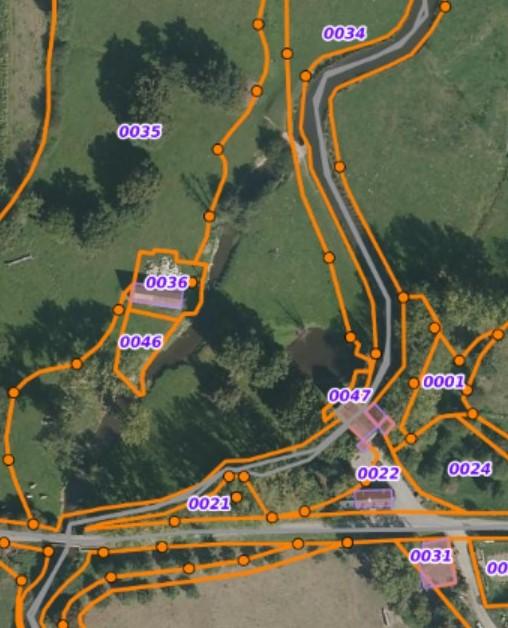Viewport: 508px width, 628px height.
Task: Select the cut-off parcel label at right edge
Action: point(497,568)
